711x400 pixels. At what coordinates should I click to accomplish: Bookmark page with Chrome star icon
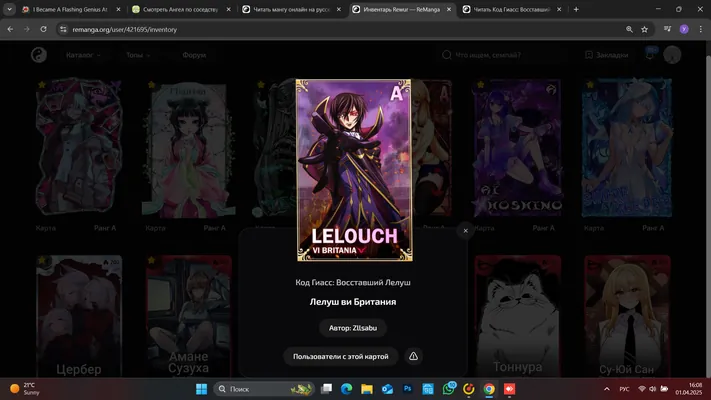[x=644, y=29]
